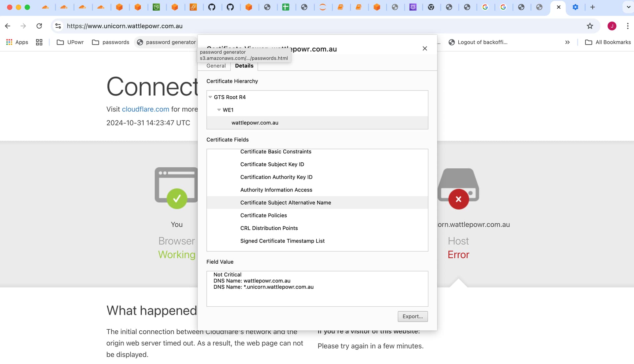Select Certificate Policies field
The width and height of the screenshot is (634, 364).
tap(317, 215)
